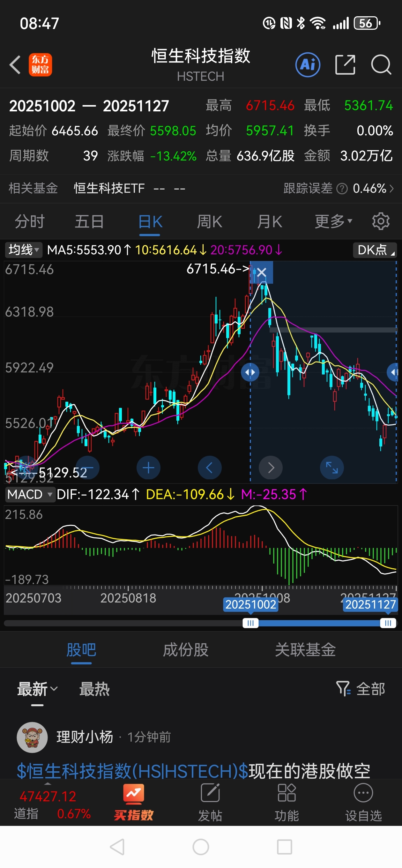Switch to 股吧 tab
This screenshot has width=402, height=868.
[81, 650]
